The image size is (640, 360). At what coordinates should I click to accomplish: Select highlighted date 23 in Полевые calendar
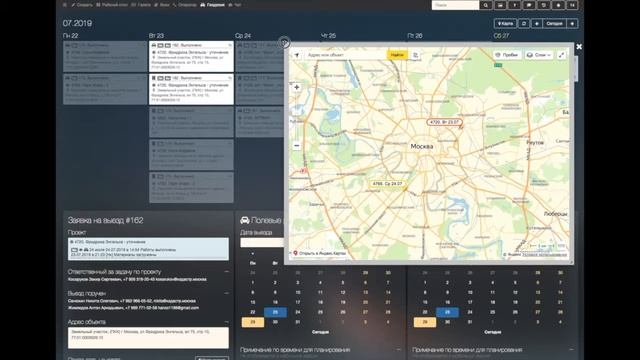(x=275, y=312)
